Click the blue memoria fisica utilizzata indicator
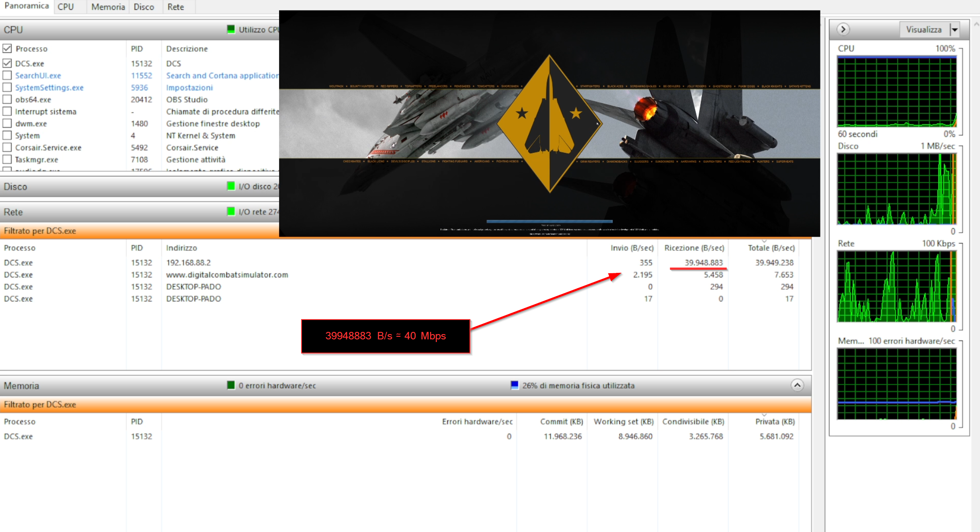The width and height of the screenshot is (980, 532). pyautogui.click(x=514, y=385)
